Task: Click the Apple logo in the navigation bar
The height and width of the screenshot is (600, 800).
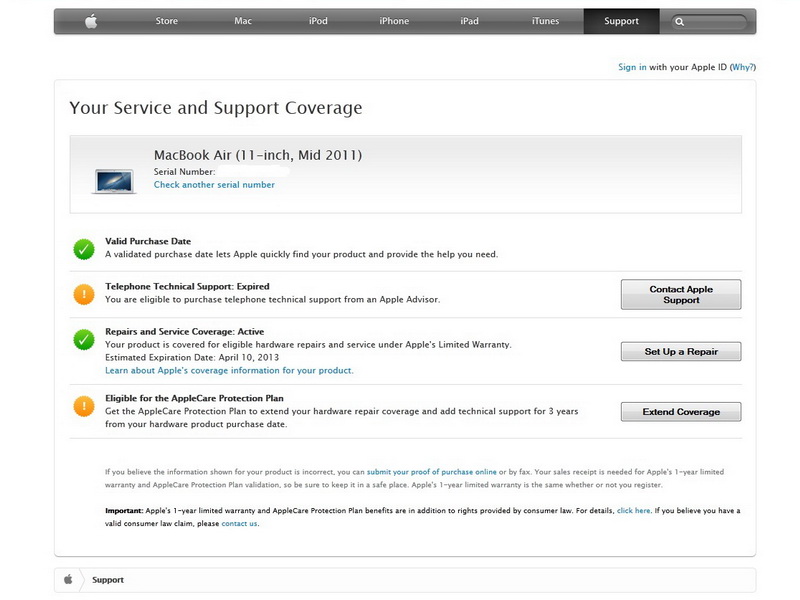Action: pos(91,21)
